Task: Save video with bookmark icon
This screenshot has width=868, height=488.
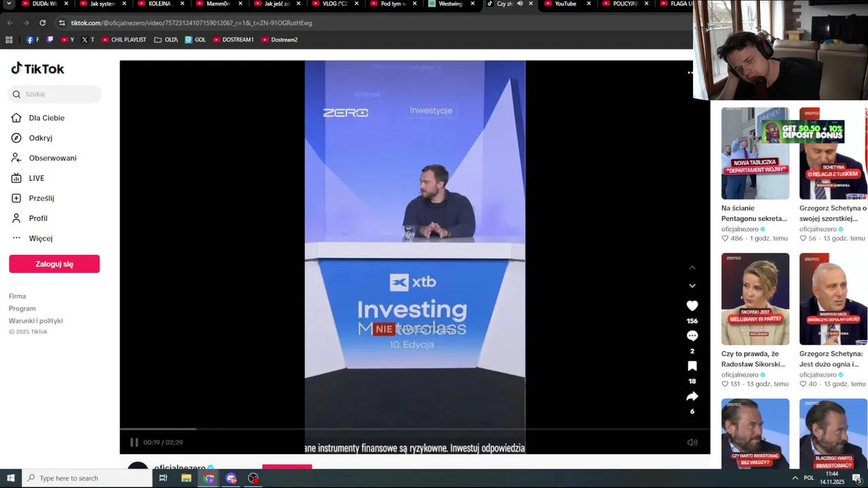Action: [x=692, y=366]
